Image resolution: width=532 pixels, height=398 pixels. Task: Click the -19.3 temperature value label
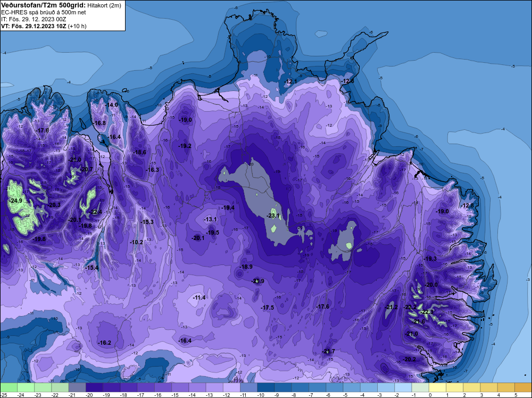430,259
